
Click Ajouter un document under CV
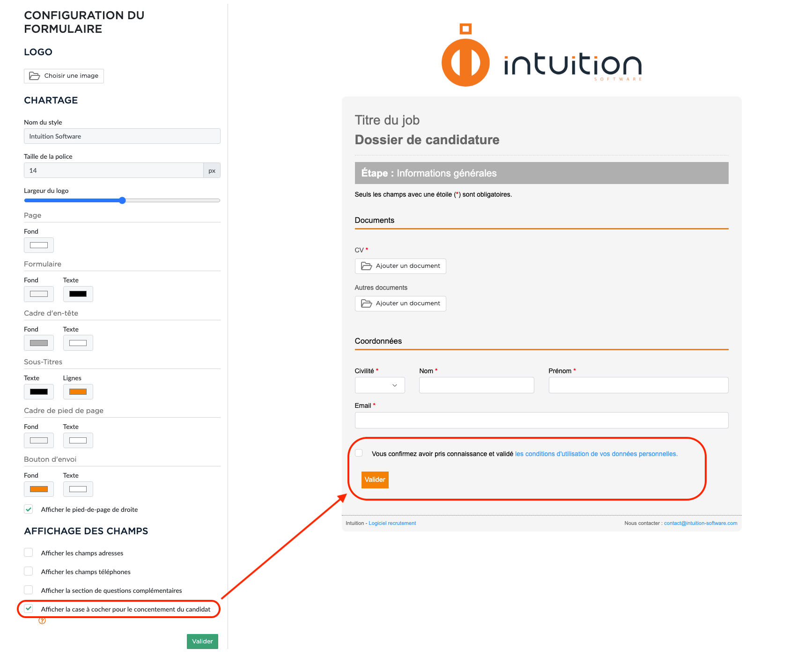pos(400,266)
